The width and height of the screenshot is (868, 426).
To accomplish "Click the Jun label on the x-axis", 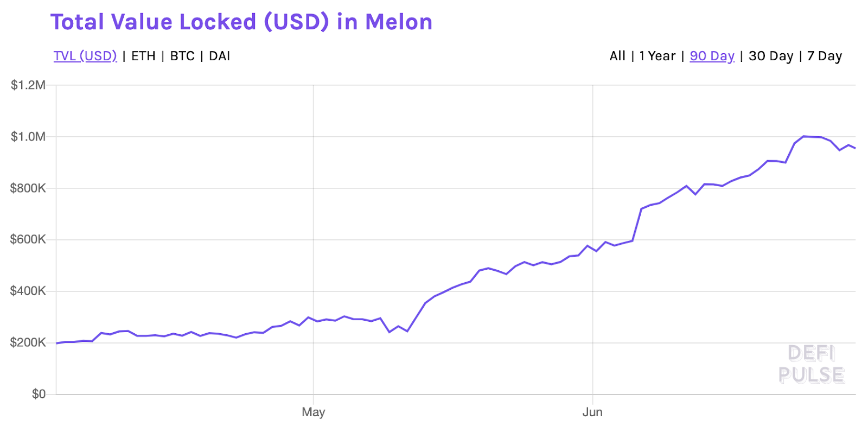I will [x=592, y=412].
